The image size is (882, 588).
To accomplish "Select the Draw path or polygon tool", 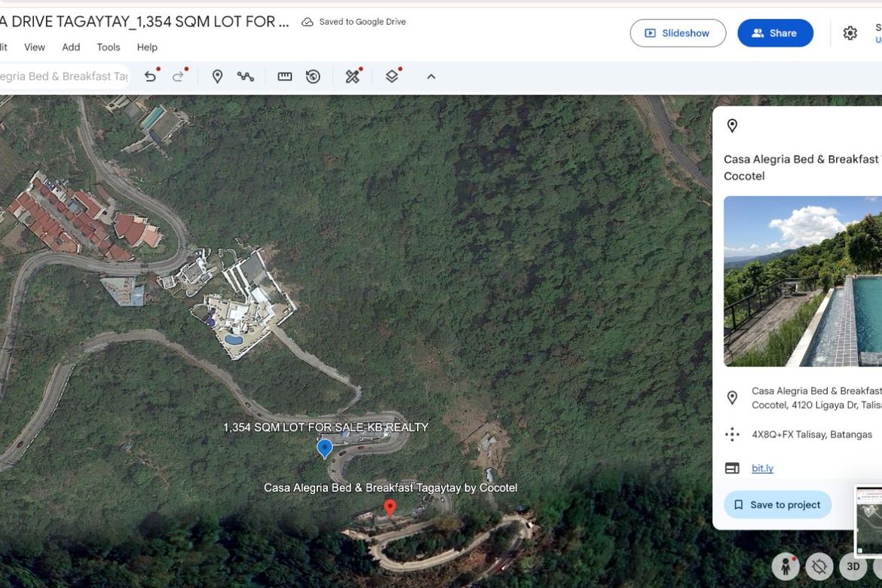I will click(x=245, y=77).
